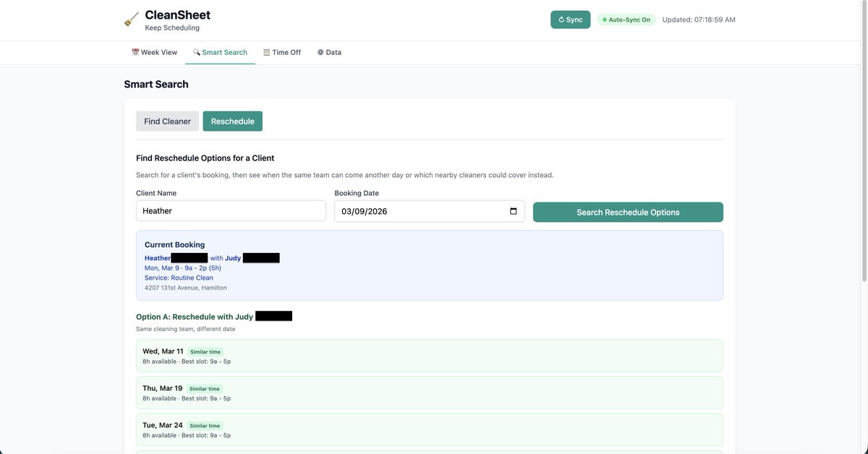Image resolution: width=868 pixels, height=454 pixels.
Task: Toggle the Auto-Sync On indicator
Action: pyautogui.click(x=626, y=20)
